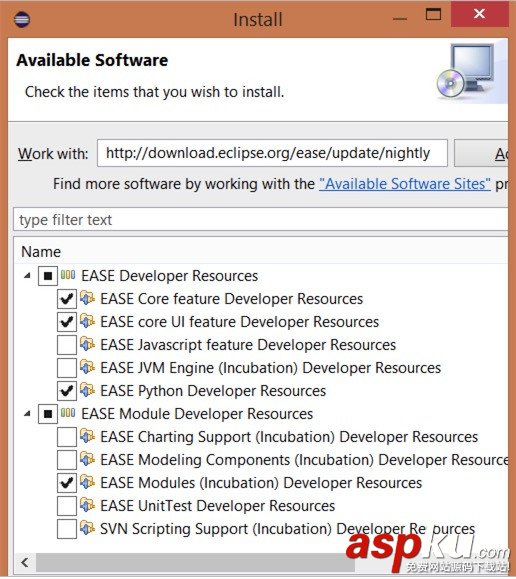Select EASE UnitTest Developer Resources text
Image resolution: width=516 pixels, height=579 pixels.
coord(218,506)
